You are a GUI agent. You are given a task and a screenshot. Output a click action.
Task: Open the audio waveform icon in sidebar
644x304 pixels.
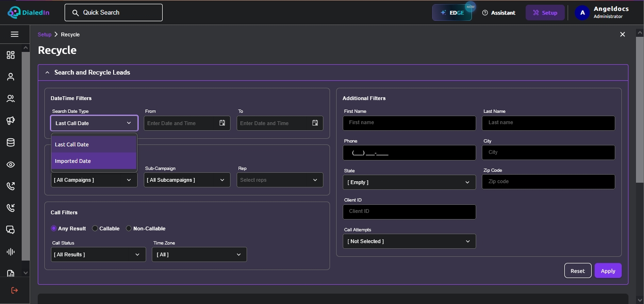pos(10,252)
